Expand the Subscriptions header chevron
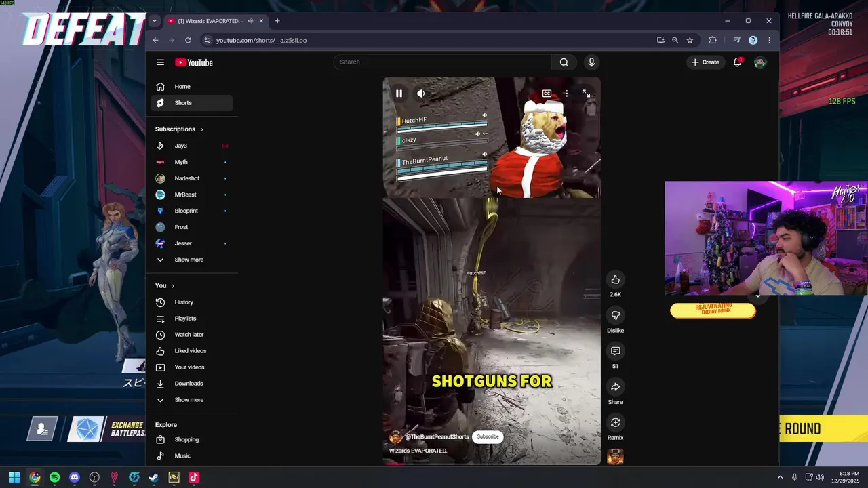The image size is (868, 488). point(201,129)
